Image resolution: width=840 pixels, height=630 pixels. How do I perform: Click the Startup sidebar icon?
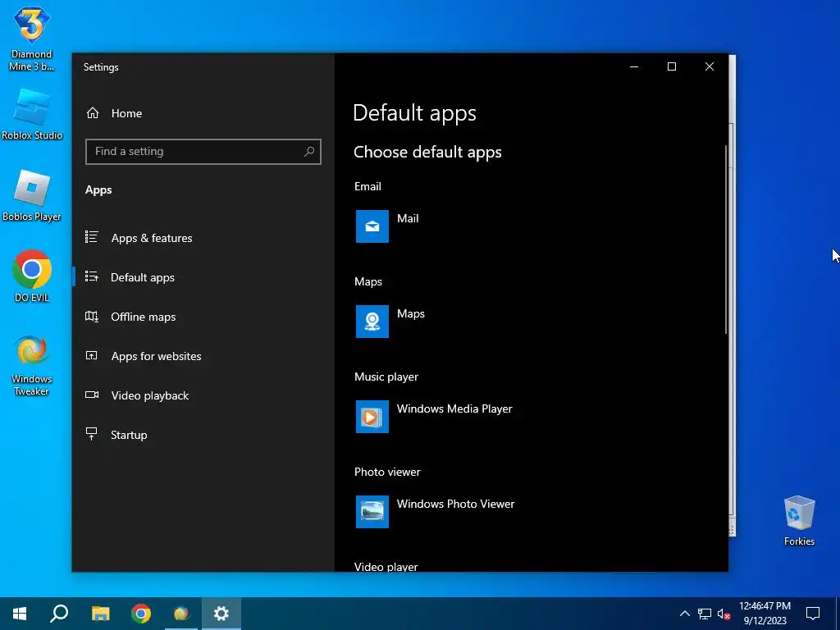coord(92,434)
